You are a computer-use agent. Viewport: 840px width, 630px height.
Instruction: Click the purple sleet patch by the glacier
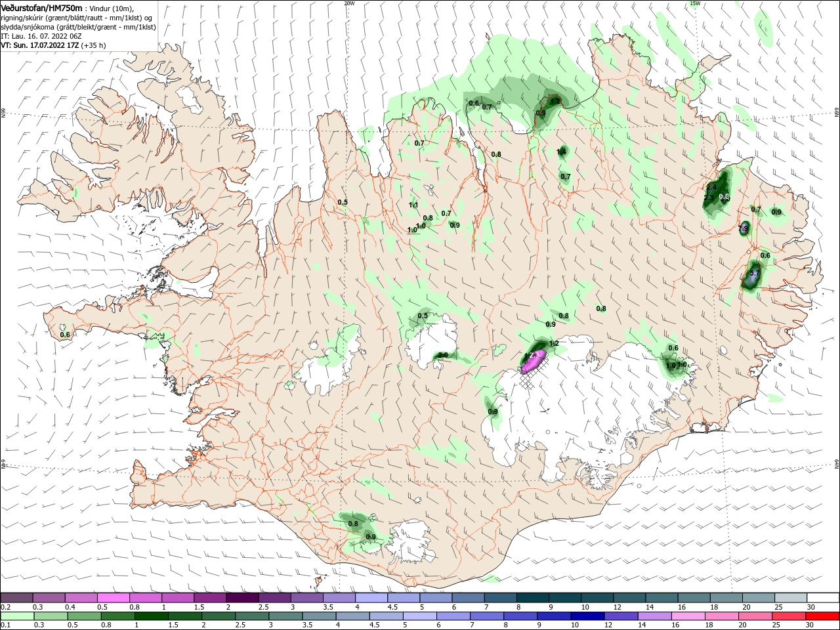pos(533,361)
